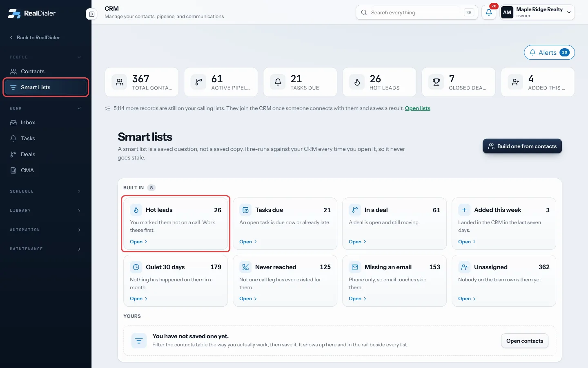Viewport: 588px width, 368px height.
Task: Collapse the PEOPLE sidebar section
Action: (46, 57)
